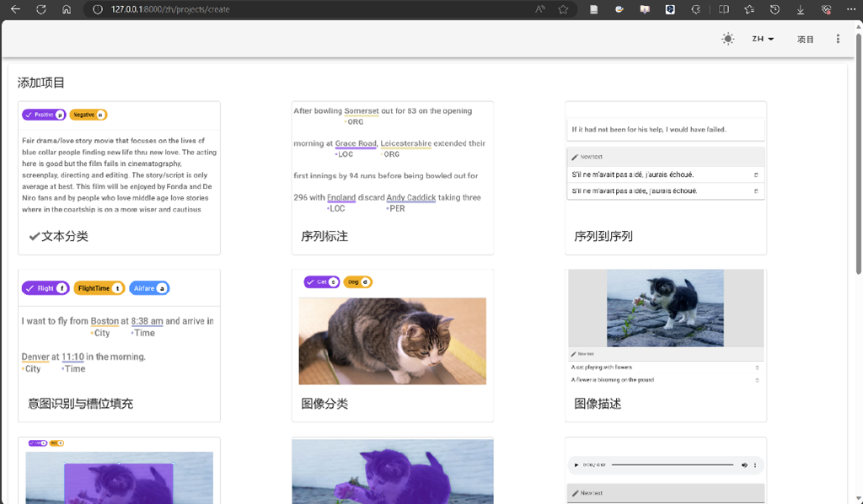Screen dimensions: 863x504
Task: Open the 项目 (Projects) menu item
Action: [806, 40]
